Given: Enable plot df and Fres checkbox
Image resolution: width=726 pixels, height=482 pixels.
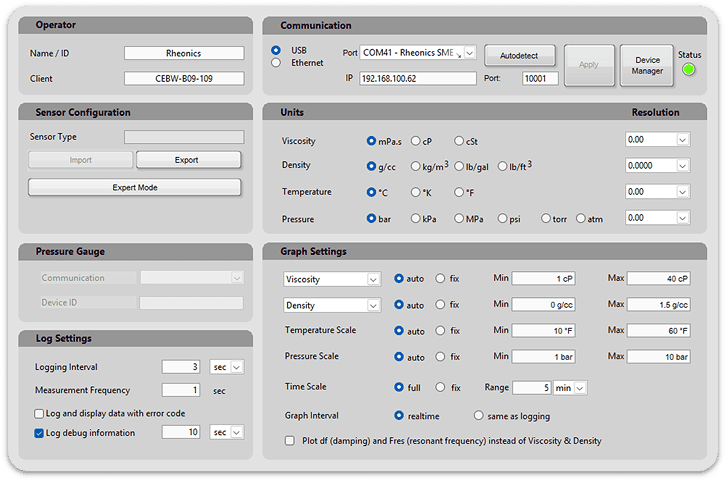Looking at the screenshot, I should coord(290,440).
